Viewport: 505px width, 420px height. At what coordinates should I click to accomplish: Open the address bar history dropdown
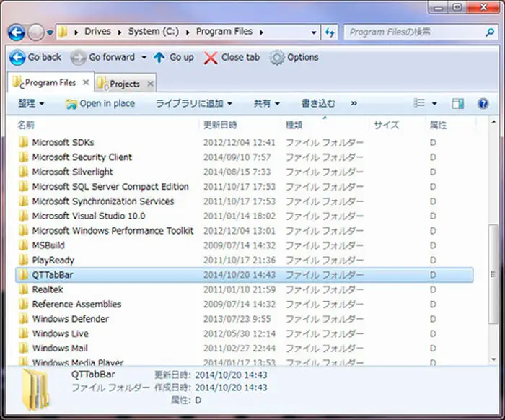(x=314, y=32)
